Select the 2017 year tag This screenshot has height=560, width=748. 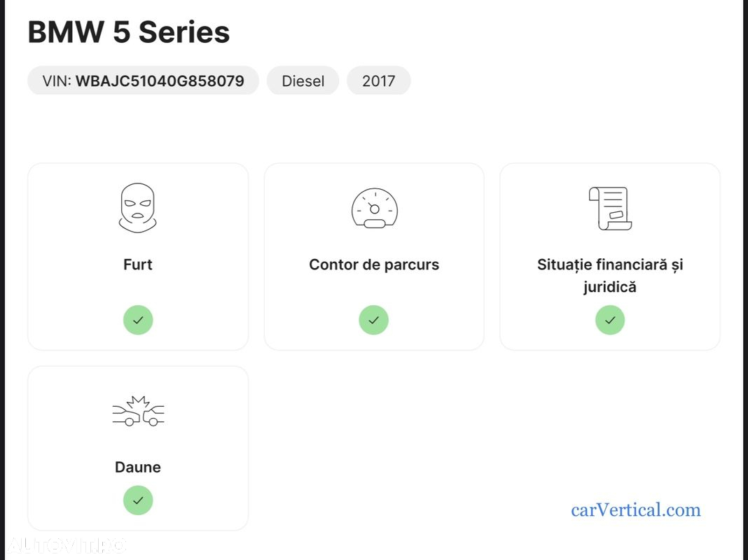tap(378, 80)
